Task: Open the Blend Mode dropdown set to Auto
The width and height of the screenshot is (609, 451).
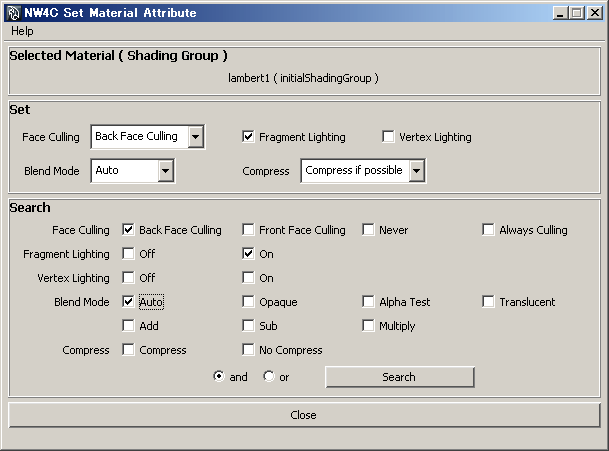Action: [x=166, y=171]
